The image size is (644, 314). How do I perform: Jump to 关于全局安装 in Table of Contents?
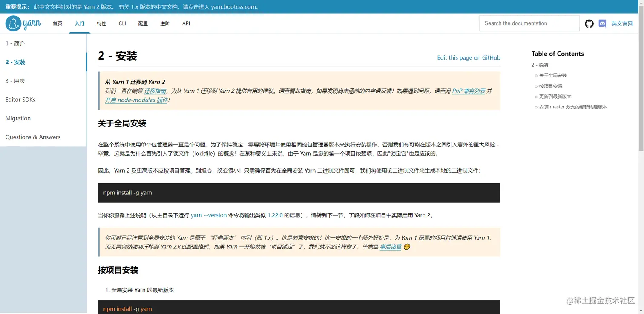(553, 75)
